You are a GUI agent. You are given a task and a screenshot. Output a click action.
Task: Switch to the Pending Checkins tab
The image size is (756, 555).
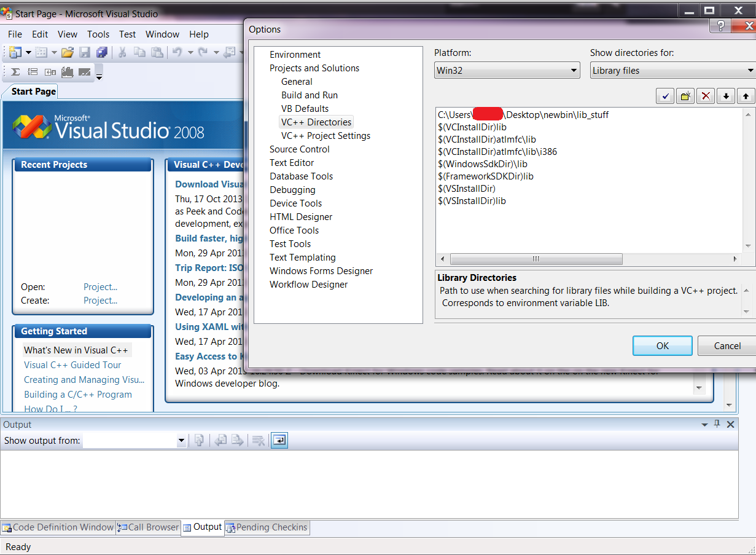click(x=267, y=527)
